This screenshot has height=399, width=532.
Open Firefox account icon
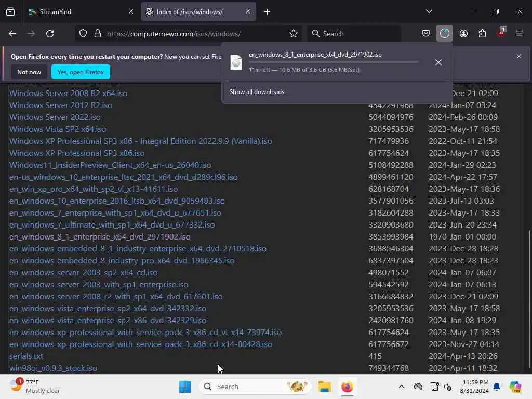(x=463, y=33)
